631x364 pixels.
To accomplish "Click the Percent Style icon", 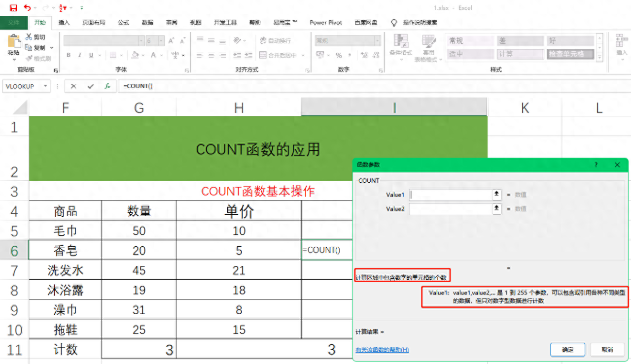I will (x=339, y=55).
